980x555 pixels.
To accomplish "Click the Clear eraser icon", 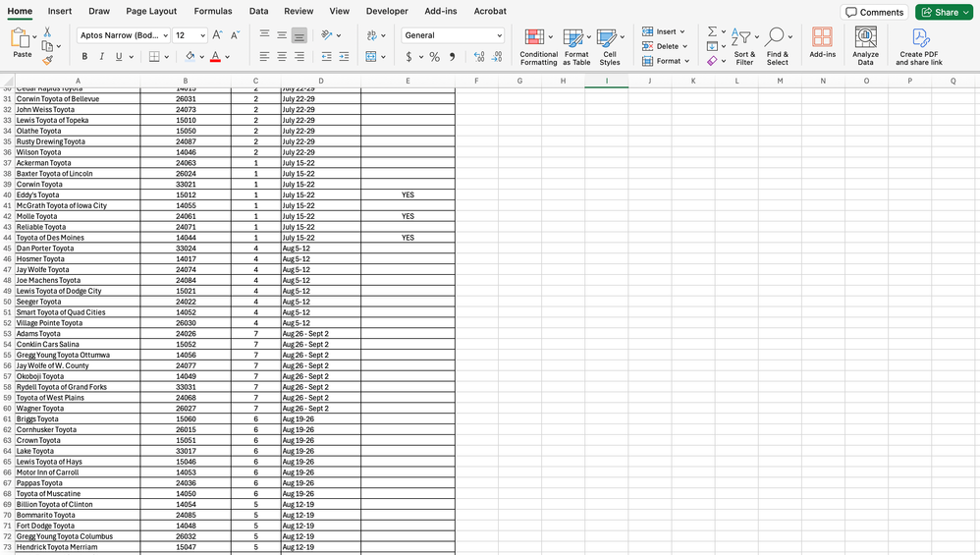I will tap(712, 61).
